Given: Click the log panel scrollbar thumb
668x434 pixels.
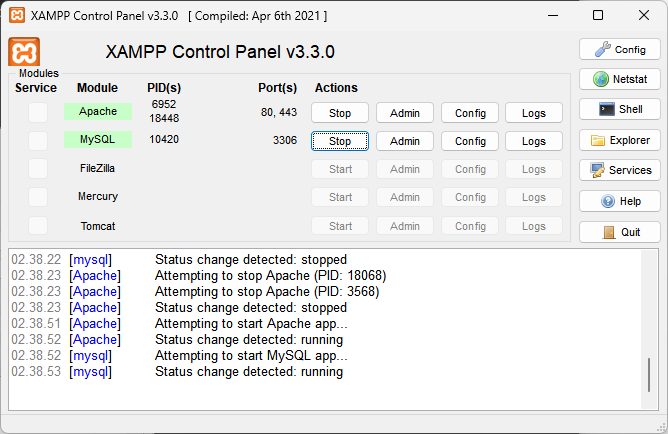Looking at the screenshot, I should click(x=649, y=375).
